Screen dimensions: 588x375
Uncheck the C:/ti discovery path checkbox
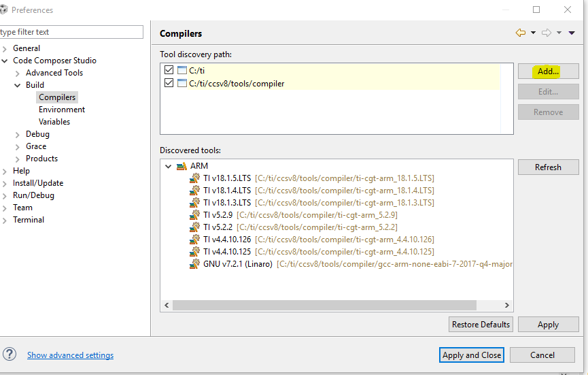[x=169, y=70]
